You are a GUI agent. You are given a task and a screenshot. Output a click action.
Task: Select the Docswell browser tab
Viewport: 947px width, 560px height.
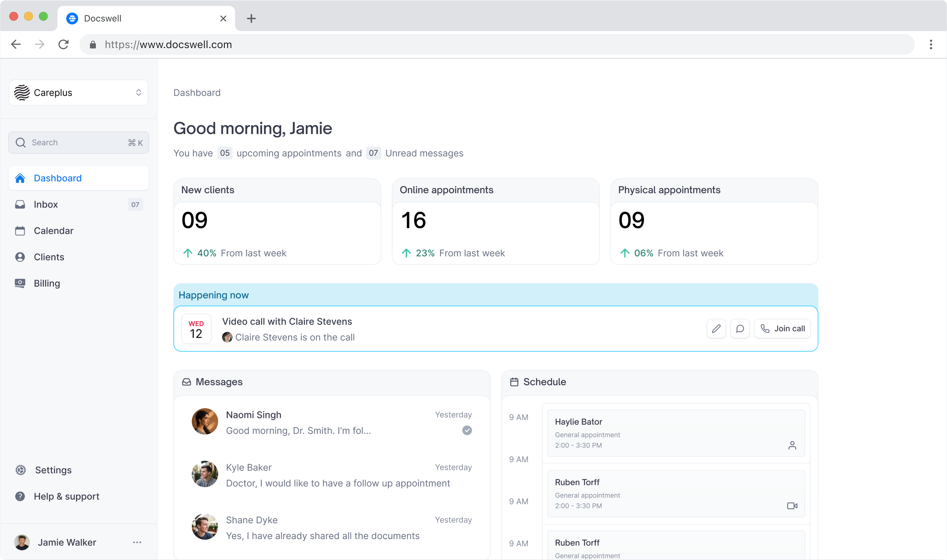[x=146, y=18]
